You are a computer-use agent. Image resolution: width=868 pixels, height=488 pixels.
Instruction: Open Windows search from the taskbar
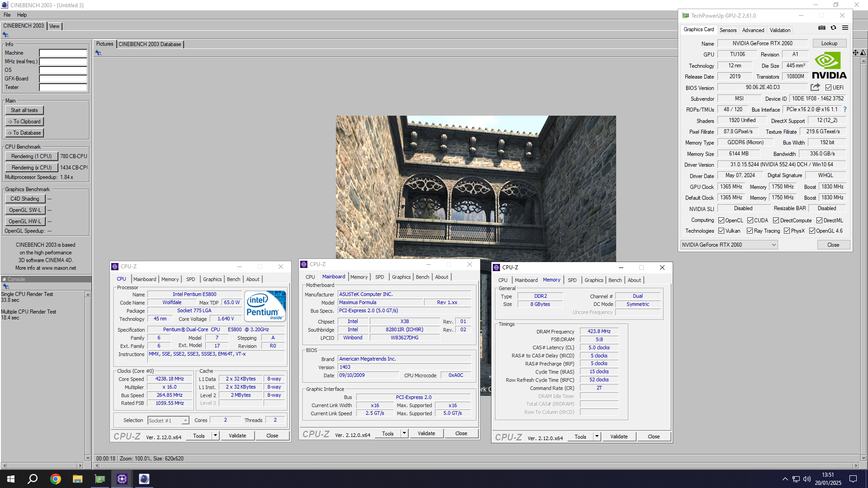click(x=33, y=479)
